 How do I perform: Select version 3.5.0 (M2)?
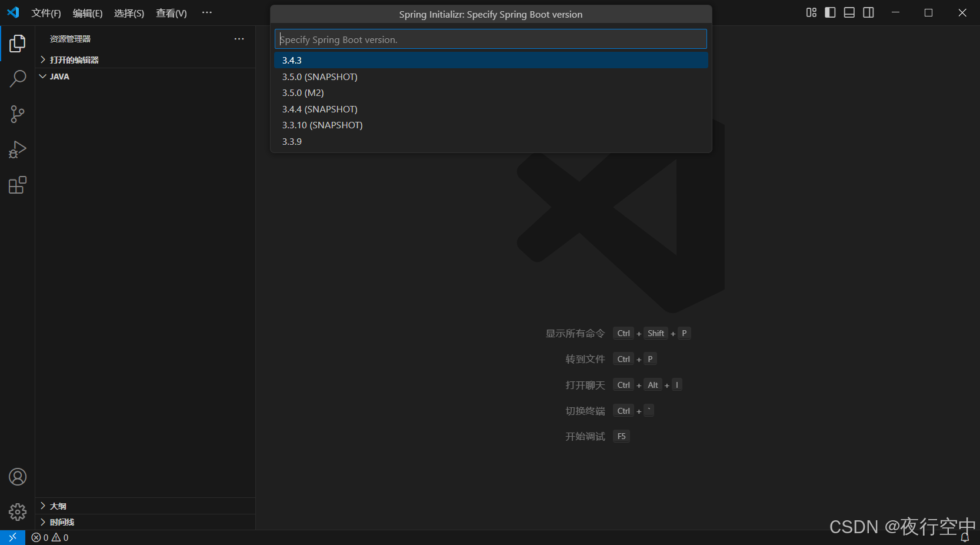coord(491,93)
